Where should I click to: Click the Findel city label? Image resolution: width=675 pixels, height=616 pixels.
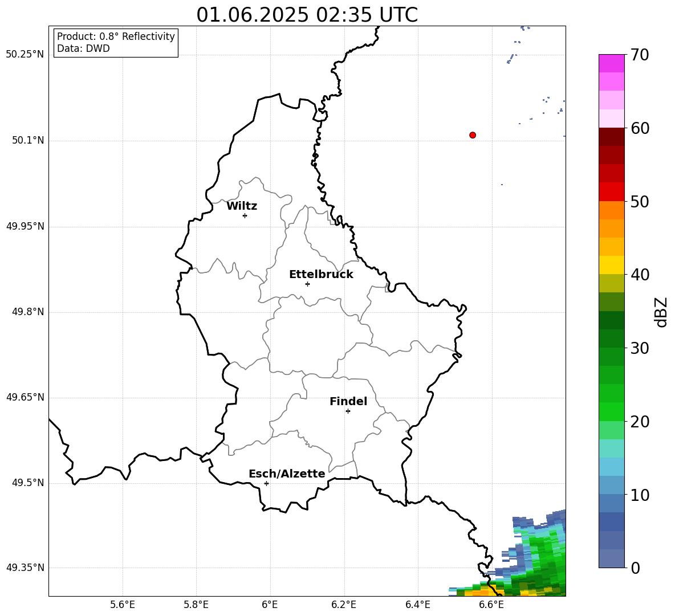coord(348,401)
